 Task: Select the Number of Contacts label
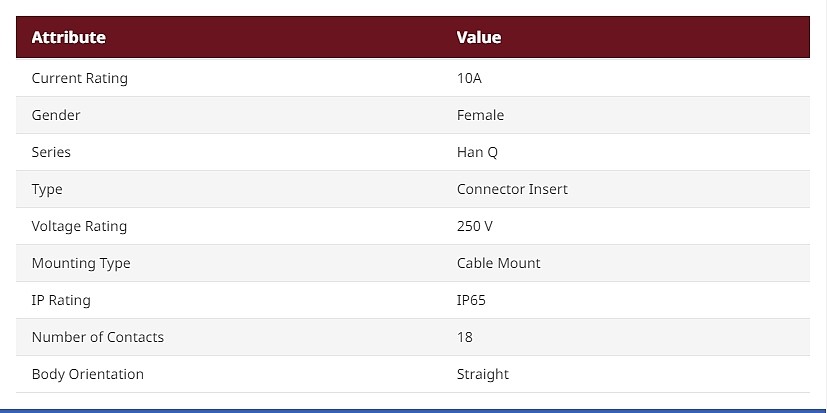(x=98, y=337)
